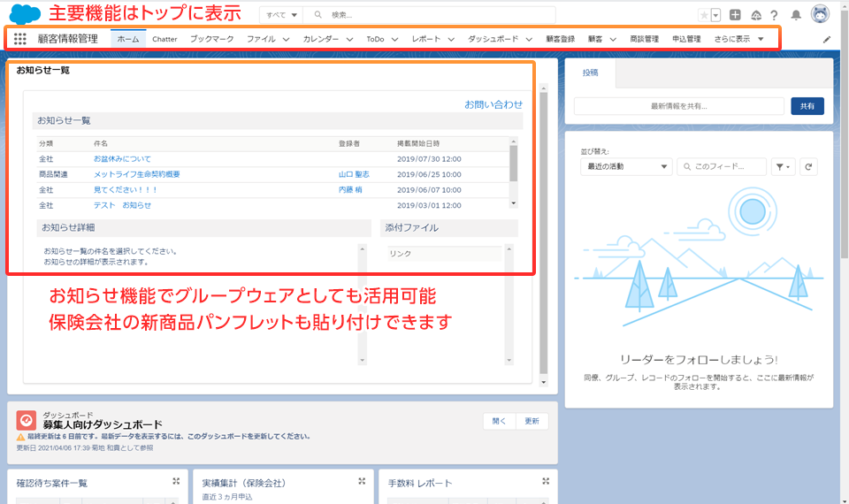Click the 共有 share button
The width and height of the screenshot is (849, 504).
click(807, 106)
